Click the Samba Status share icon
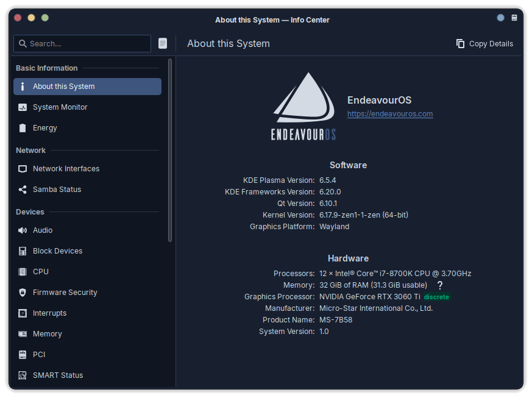This screenshot has height=398, width=532. tap(23, 190)
